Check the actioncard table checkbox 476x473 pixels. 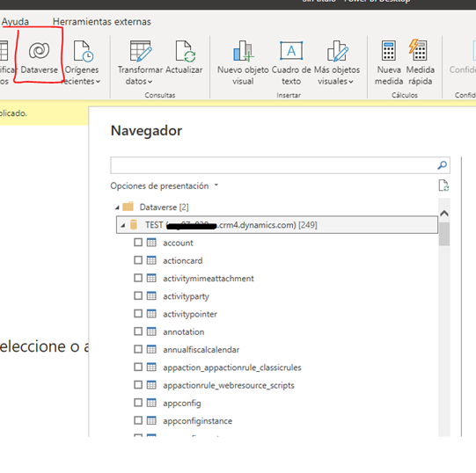tap(138, 260)
